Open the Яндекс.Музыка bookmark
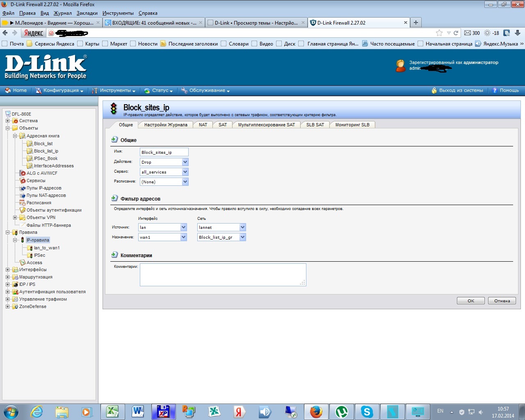Image resolution: width=525 pixels, height=420 pixels. [x=496, y=44]
